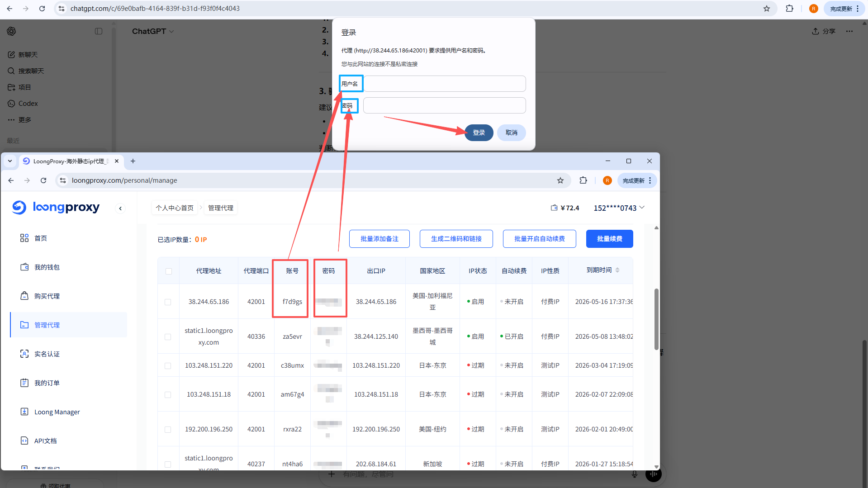
Task: Open Loong Manager download item
Action: pos(57,412)
